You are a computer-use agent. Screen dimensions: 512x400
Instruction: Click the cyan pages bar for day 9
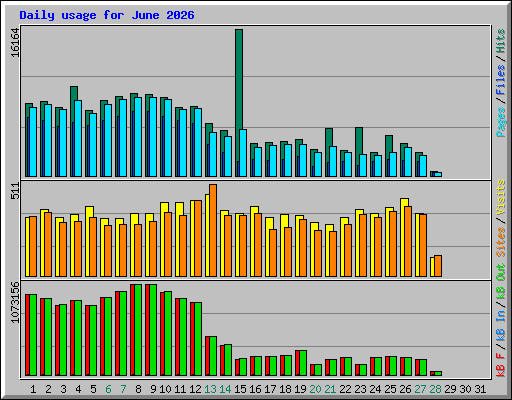coord(153,137)
